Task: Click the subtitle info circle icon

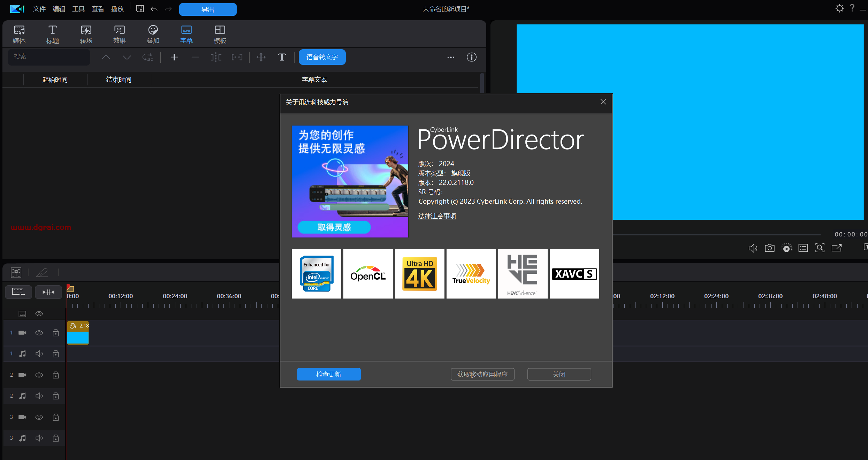Action: click(472, 57)
